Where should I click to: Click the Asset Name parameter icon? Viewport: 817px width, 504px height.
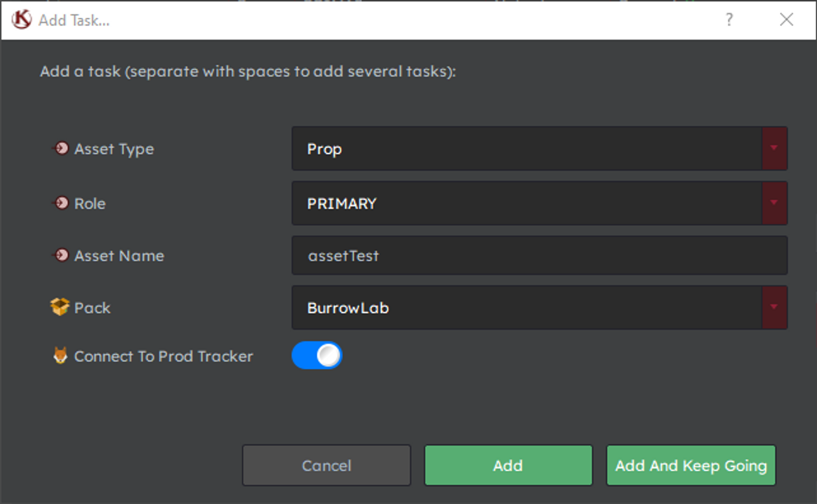(x=61, y=255)
